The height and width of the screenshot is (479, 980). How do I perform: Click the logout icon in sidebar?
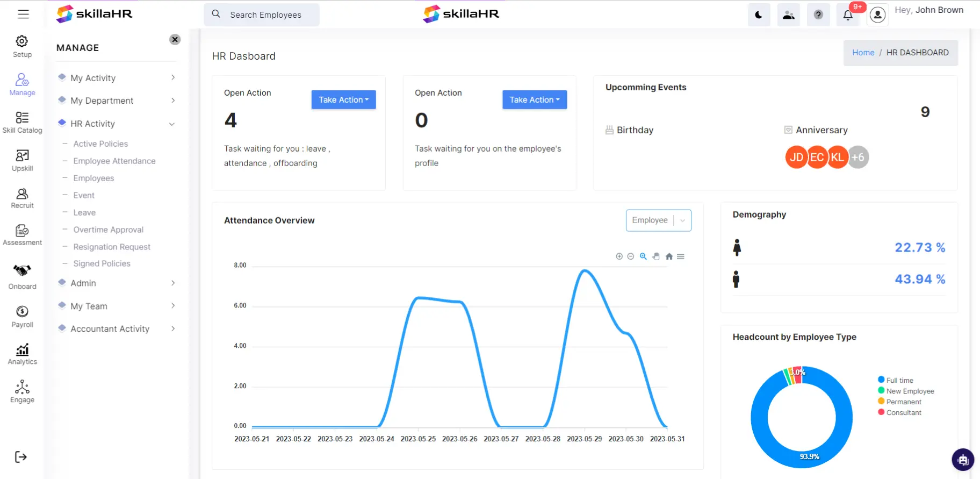pos(21,457)
